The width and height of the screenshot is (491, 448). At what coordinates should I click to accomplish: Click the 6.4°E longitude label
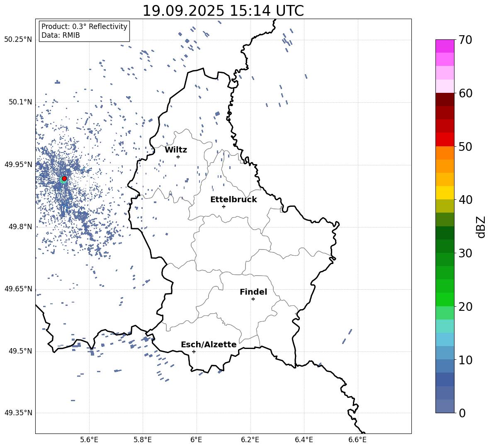pyautogui.click(x=304, y=440)
